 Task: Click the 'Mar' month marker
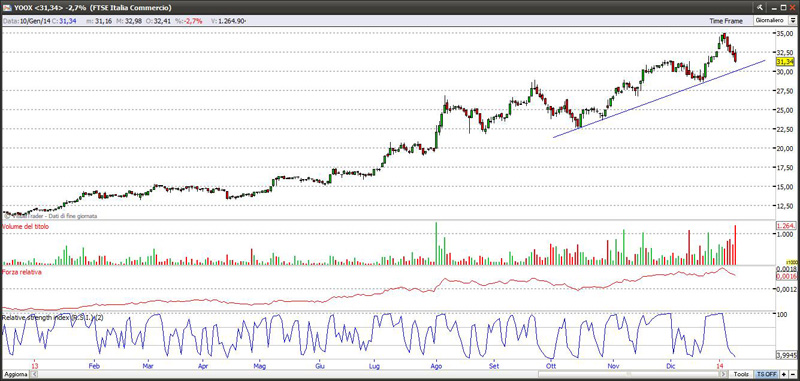[148, 366]
